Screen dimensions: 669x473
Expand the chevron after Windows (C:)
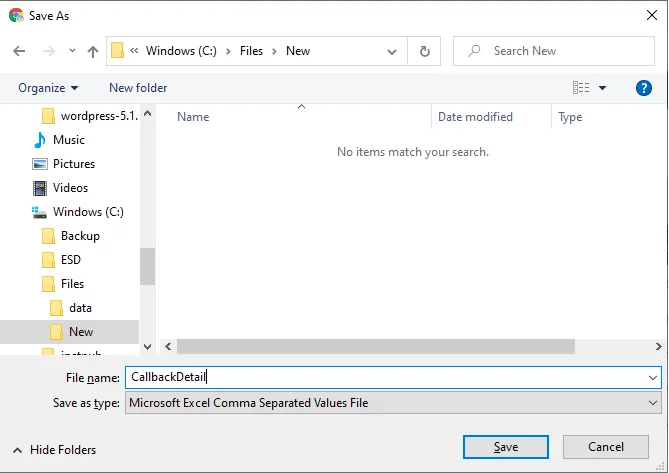pos(228,51)
